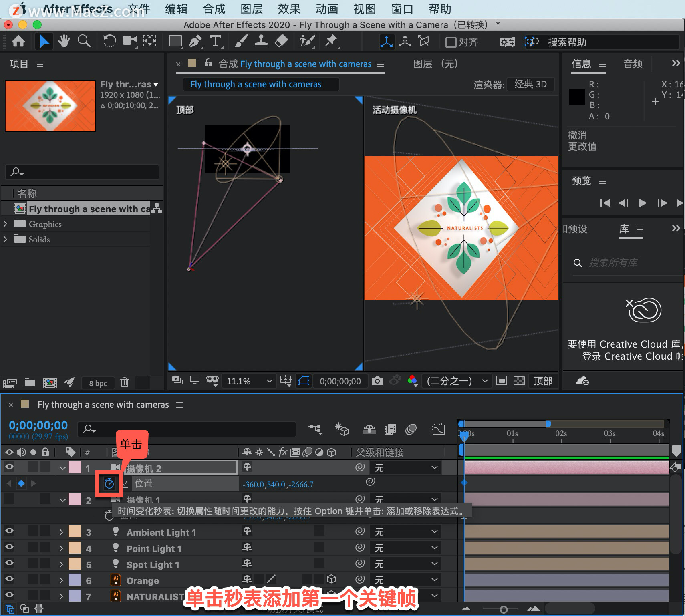Expand the Solids folder
The image size is (685, 616).
point(6,239)
